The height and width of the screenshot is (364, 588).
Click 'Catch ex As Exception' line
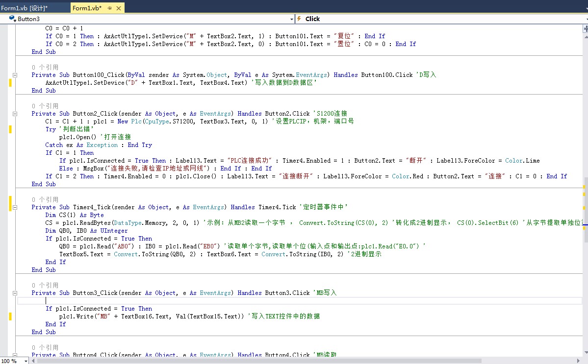[81, 145]
